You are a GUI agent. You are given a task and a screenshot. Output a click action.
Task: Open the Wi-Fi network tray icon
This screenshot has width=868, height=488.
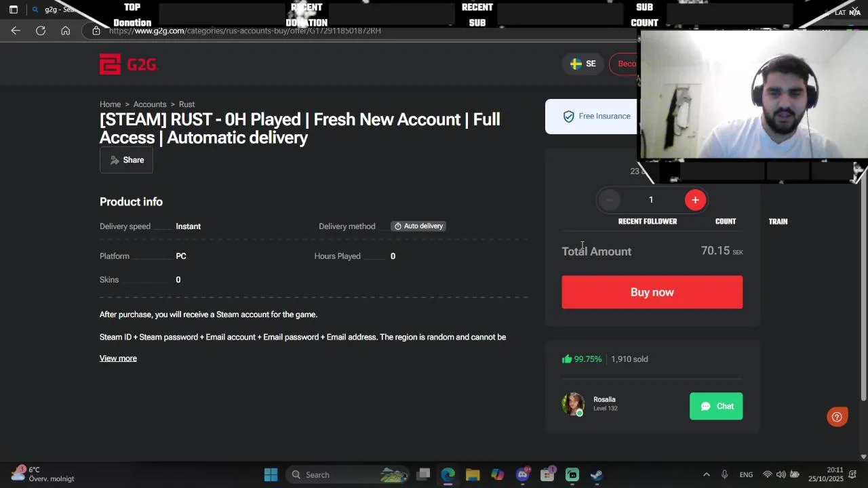768,474
